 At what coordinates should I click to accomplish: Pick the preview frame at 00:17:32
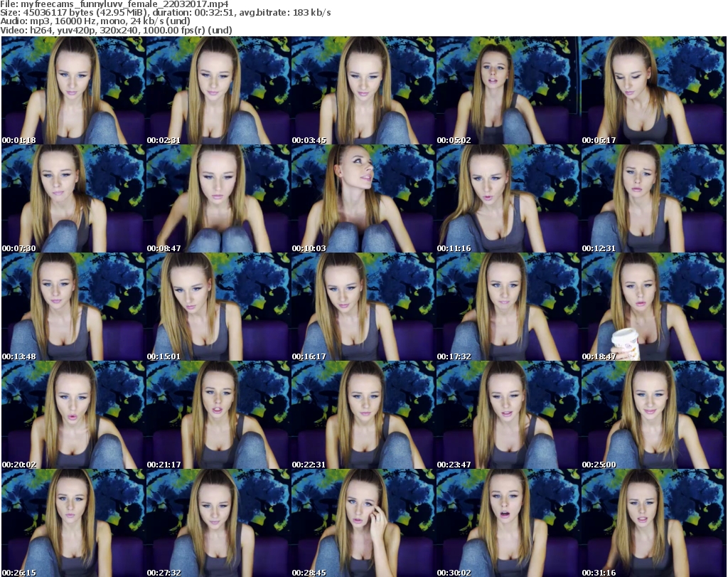click(508, 307)
